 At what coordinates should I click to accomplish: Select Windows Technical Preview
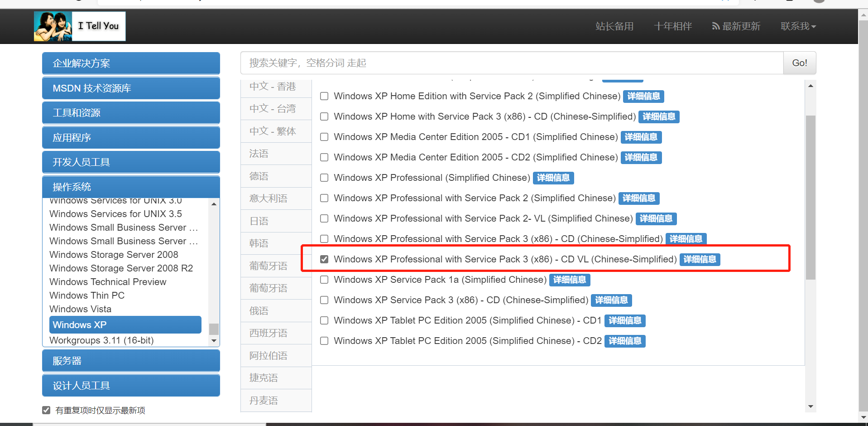coord(108,282)
